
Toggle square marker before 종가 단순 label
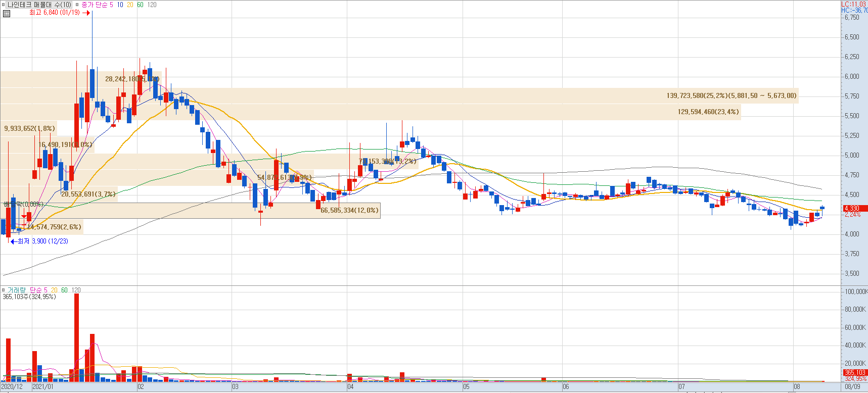[x=77, y=5]
